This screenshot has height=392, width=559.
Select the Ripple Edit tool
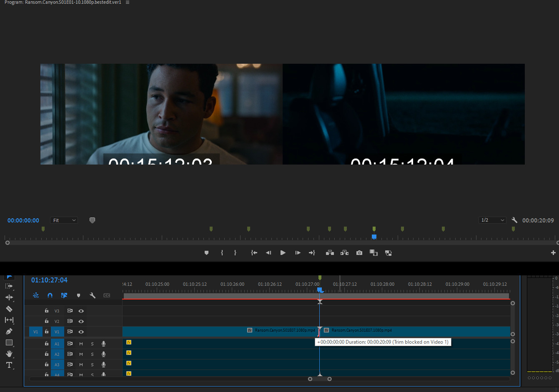[x=9, y=297]
